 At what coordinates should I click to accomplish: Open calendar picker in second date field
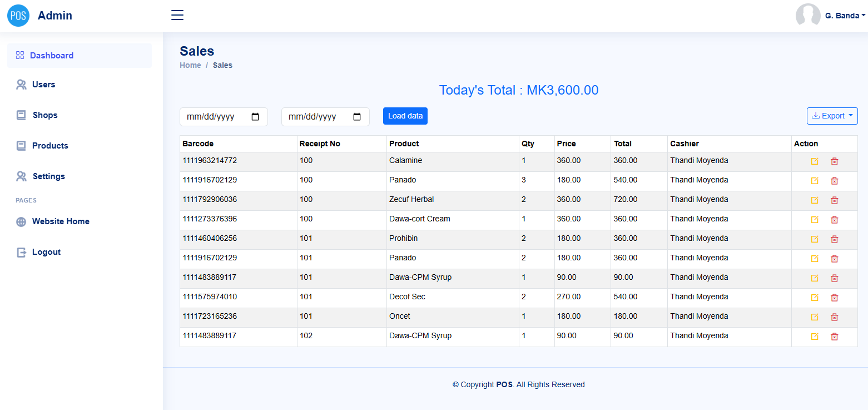357,117
